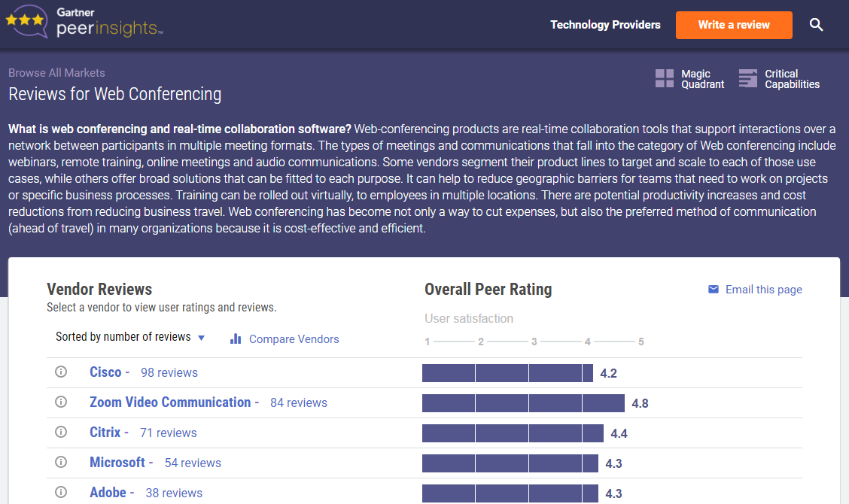Click the info icon beside Zoom Video Communication

(x=62, y=402)
